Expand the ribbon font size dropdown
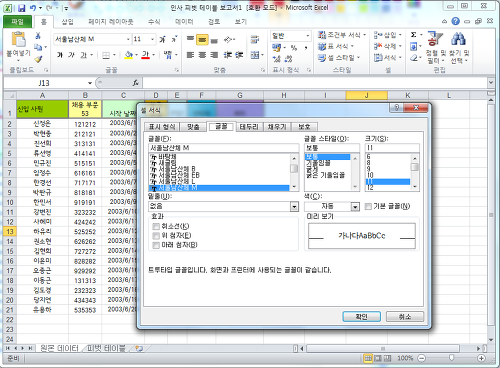 152,39
